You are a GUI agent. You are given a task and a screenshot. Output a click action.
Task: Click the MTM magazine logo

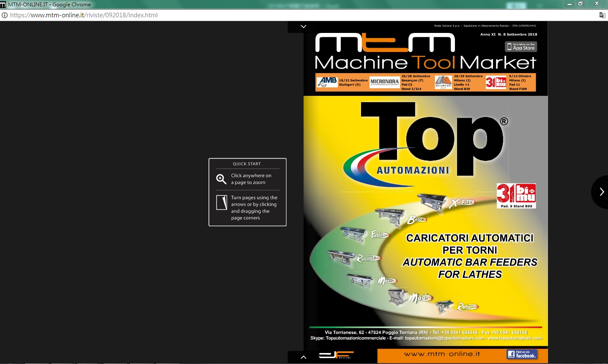click(385, 43)
